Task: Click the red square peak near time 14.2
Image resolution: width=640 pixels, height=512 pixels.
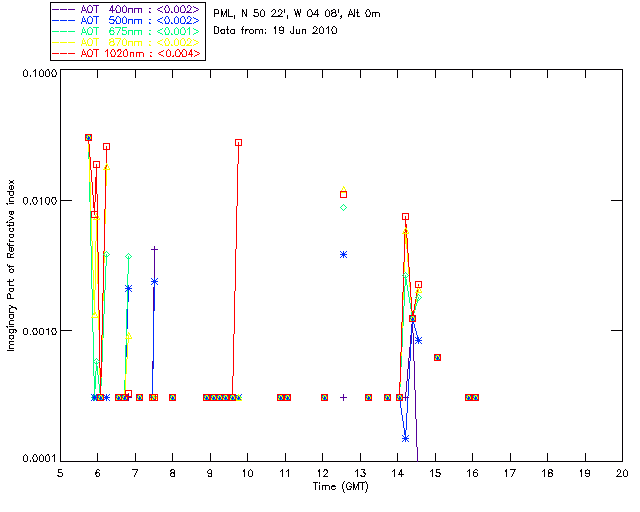Action: (405, 217)
